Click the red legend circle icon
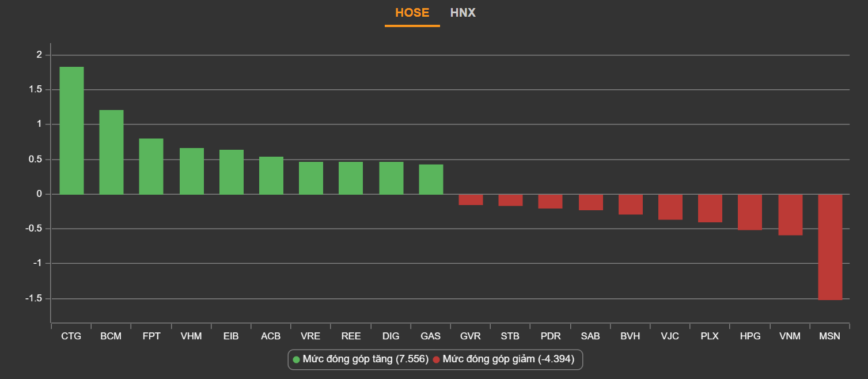The image size is (868, 379). pyautogui.click(x=436, y=359)
